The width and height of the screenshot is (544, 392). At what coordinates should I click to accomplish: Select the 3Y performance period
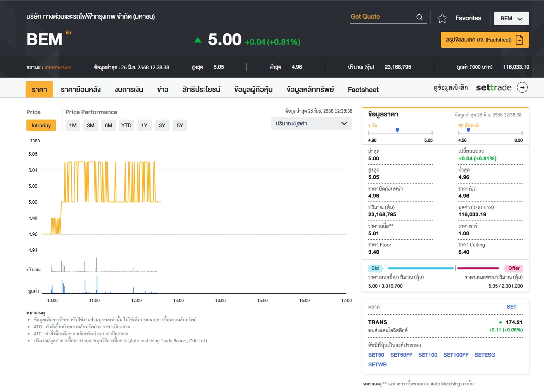coord(162,125)
